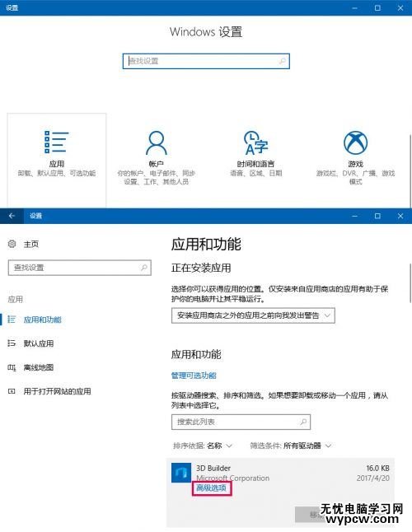
Task: Focus the 查找设置 search field in Windows 设置
Action: pyautogui.click(x=206, y=61)
